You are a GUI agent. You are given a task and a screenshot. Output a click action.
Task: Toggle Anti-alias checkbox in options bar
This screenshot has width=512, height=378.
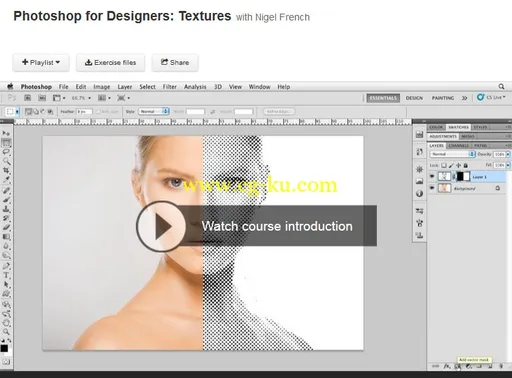(x=98, y=112)
